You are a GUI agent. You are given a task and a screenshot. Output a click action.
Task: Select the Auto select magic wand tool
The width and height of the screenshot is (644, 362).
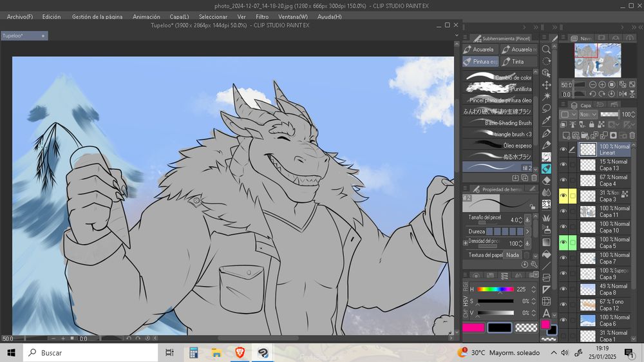tap(546, 97)
